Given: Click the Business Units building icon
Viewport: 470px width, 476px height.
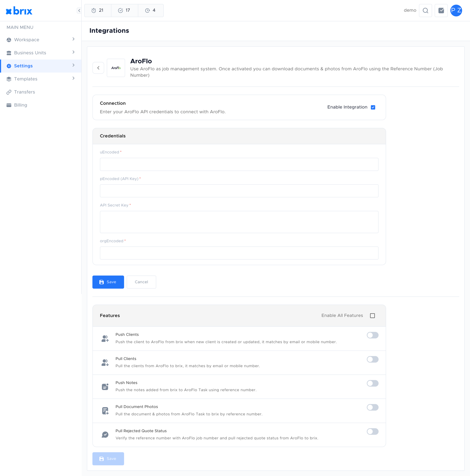Looking at the screenshot, I should [9, 53].
